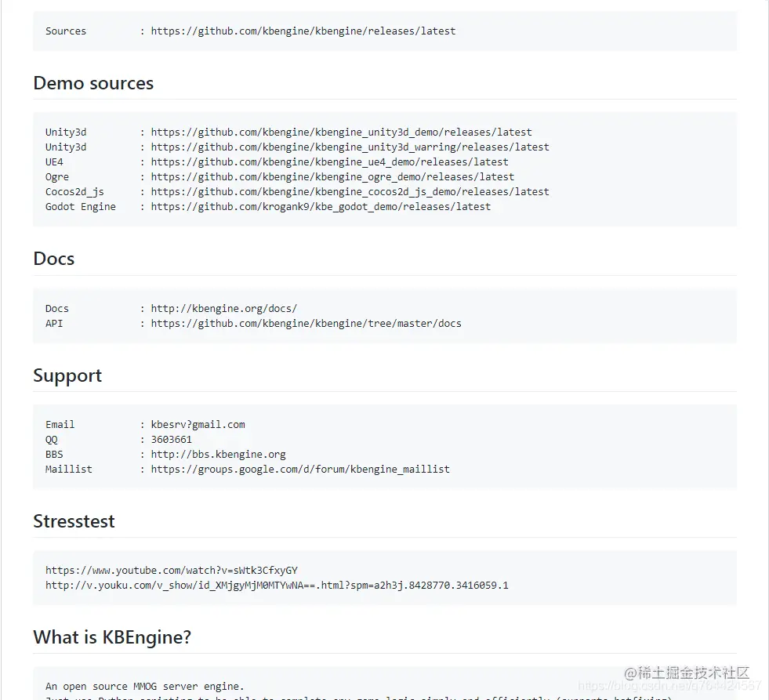Image resolution: width=769 pixels, height=700 pixels.
Task: Click the kbesrv gmail.com email address
Action: (x=198, y=425)
